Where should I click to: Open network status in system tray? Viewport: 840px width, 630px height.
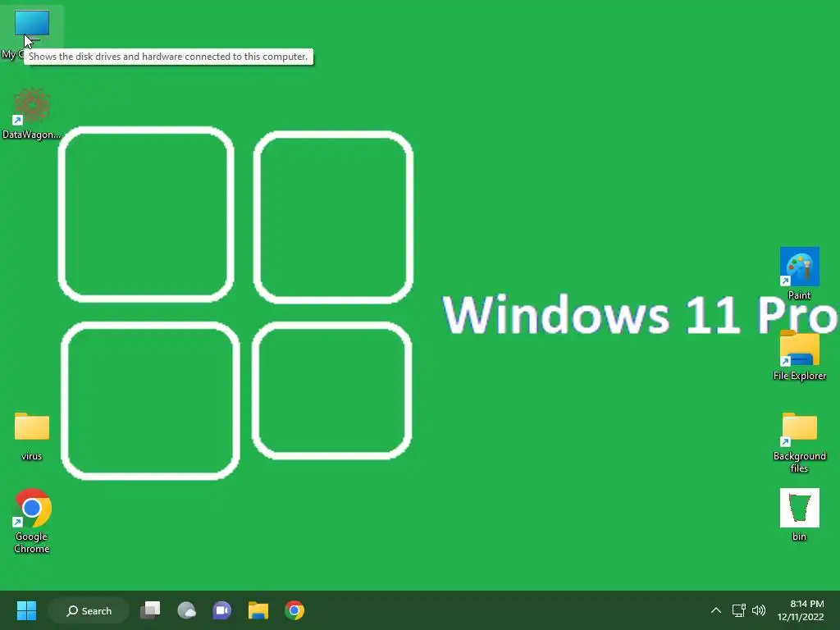click(739, 610)
